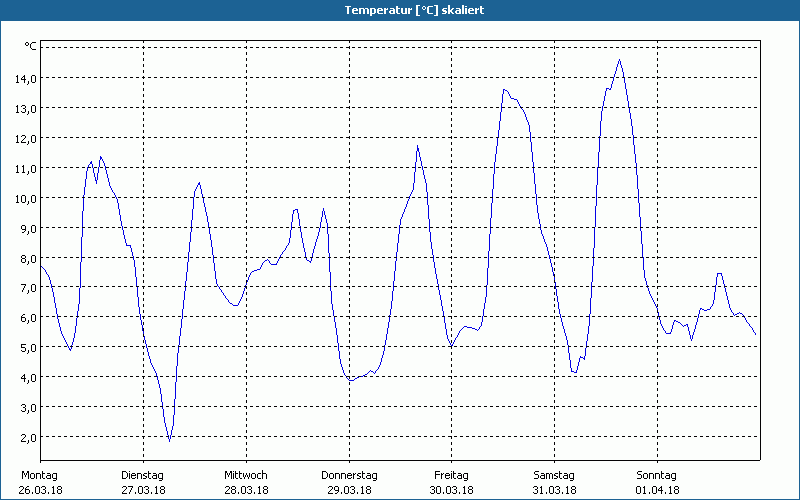
Task: Select the Freitag day label
Action: [x=452, y=475]
